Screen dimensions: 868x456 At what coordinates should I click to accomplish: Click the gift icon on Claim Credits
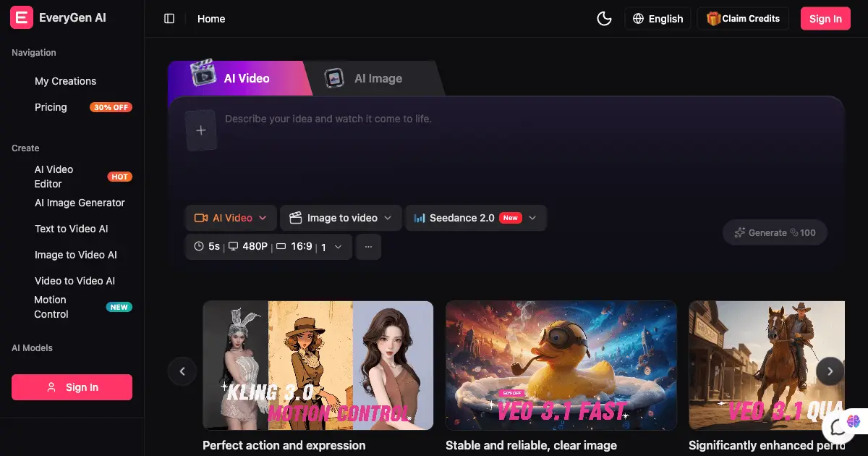[713, 19]
